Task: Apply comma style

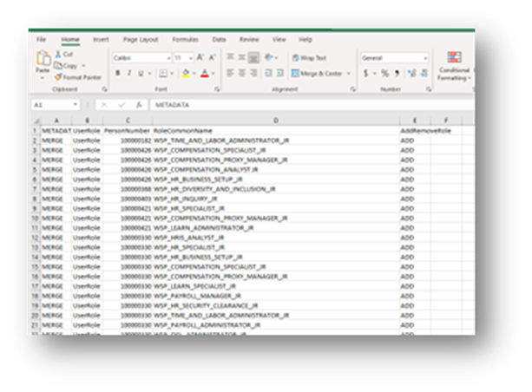Action: pos(397,73)
